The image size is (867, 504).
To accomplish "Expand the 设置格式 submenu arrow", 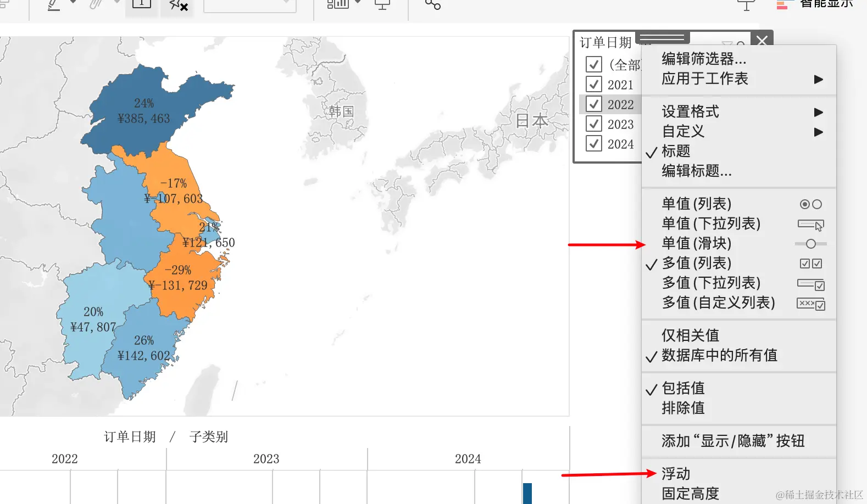I will click(818, 112).
